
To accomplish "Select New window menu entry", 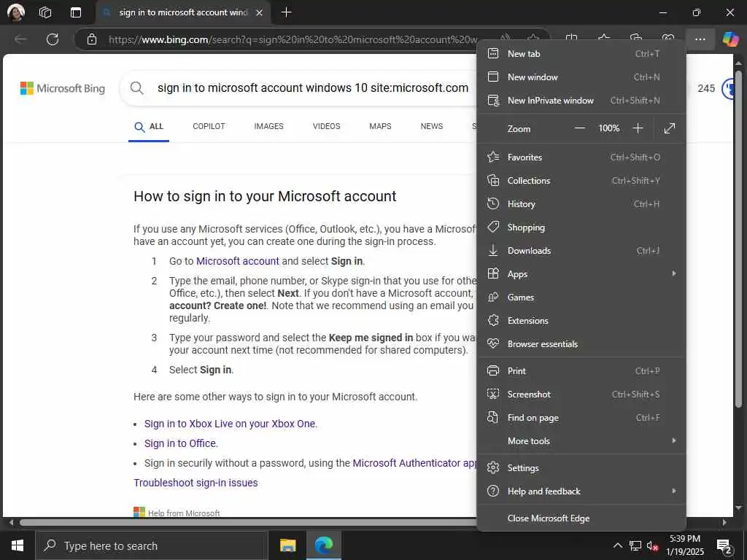I will click(x=581, y=77).
